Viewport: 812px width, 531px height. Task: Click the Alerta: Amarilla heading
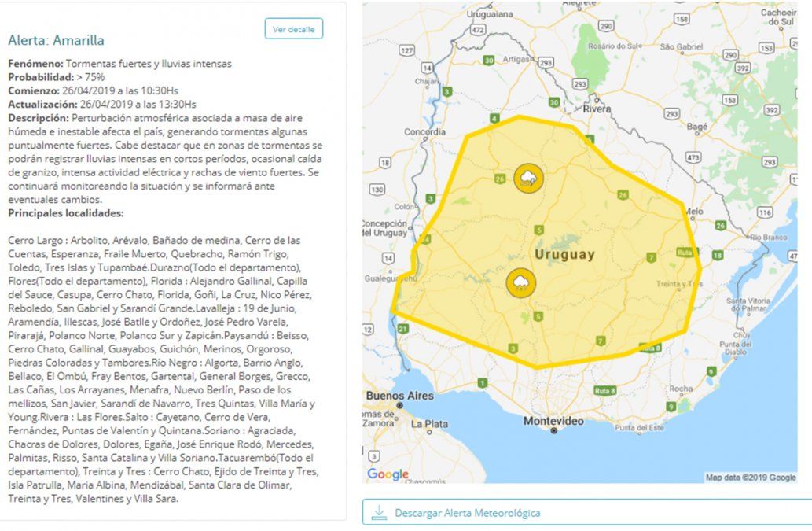click(56, 40)
